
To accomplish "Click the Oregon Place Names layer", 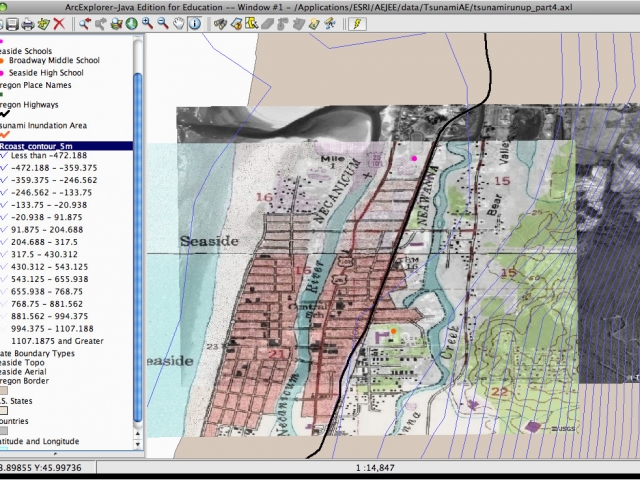I will (36, 85).
